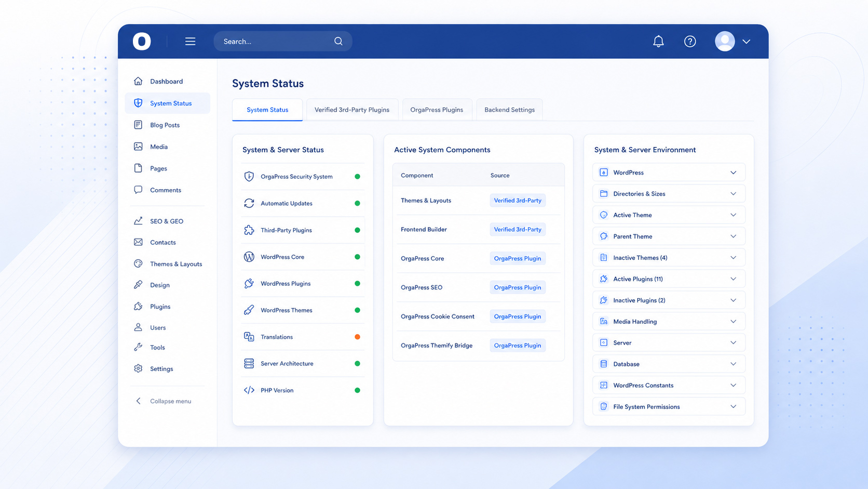
Task: Expand the Media Handling section
Action: click(669, 322)
